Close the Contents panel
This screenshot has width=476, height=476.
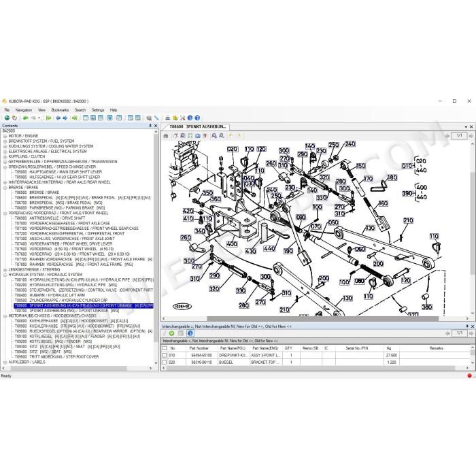coord(156,126)
